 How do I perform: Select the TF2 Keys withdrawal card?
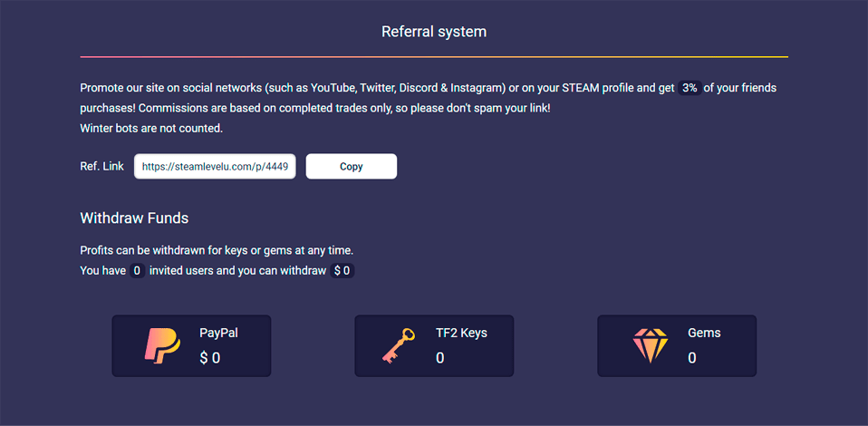tap(434, 345)
